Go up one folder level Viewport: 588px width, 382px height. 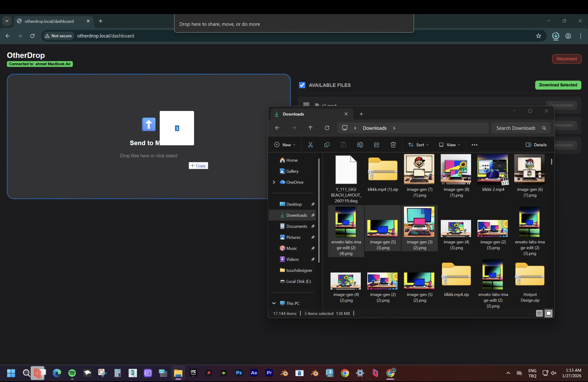[310, 128]
